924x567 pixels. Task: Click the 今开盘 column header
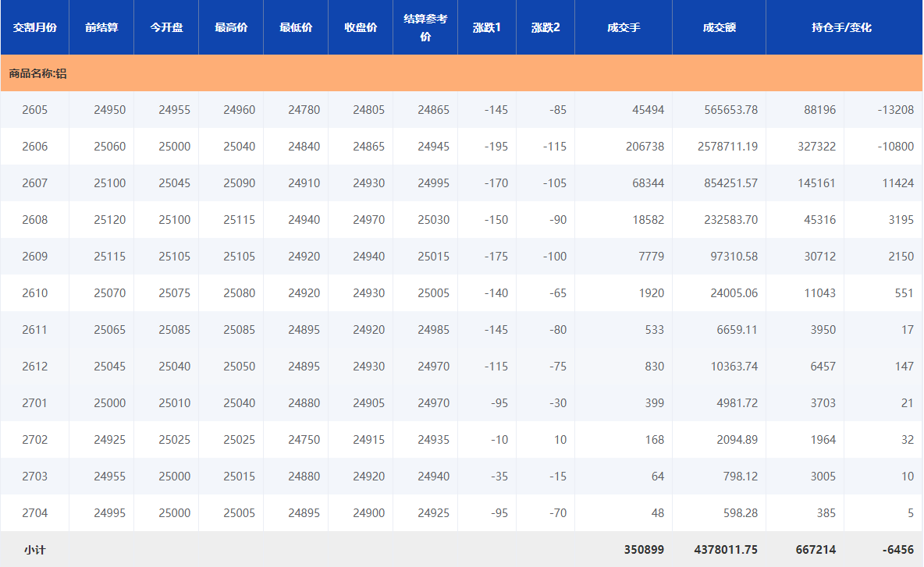(x=166, y=27)
